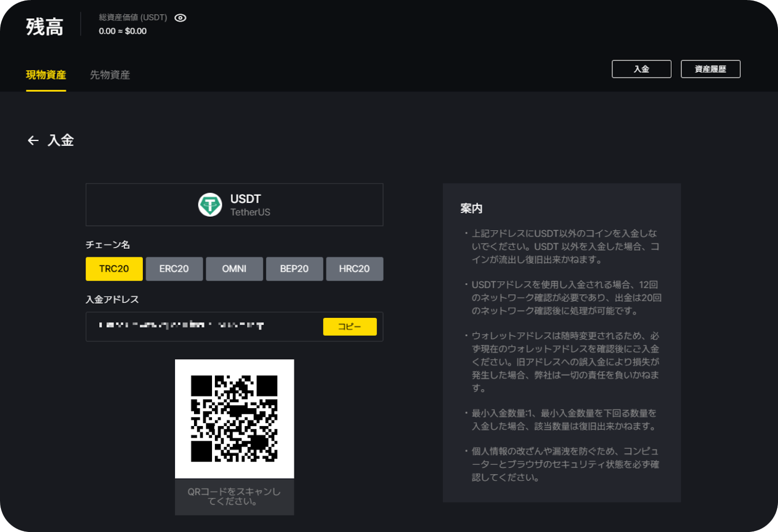
Task: Click the Tether USDT coin logo
Action: [x=210, y=205]
